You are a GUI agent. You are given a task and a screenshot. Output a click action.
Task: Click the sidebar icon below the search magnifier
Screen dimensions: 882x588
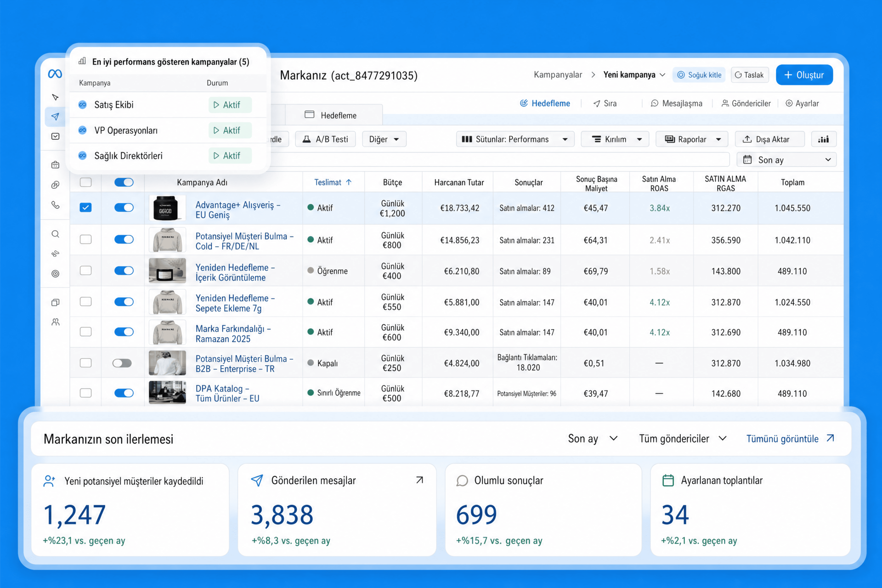pos(55,254)
